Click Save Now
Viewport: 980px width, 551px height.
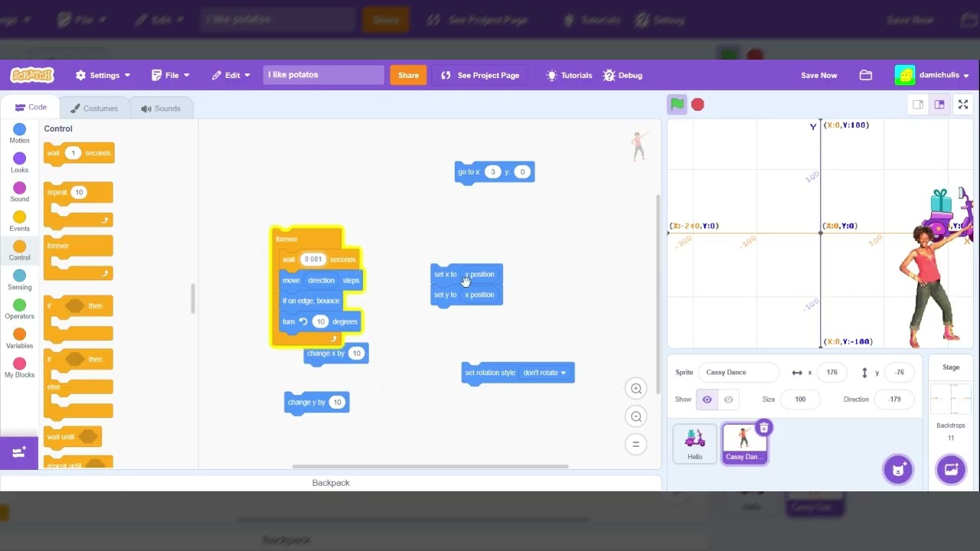click(818, 75)
